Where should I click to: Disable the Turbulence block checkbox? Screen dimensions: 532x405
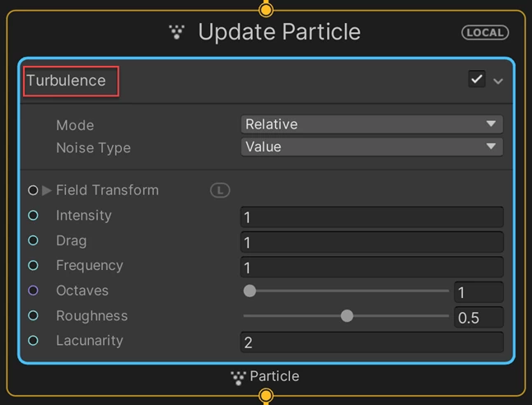tap(476, 79)
